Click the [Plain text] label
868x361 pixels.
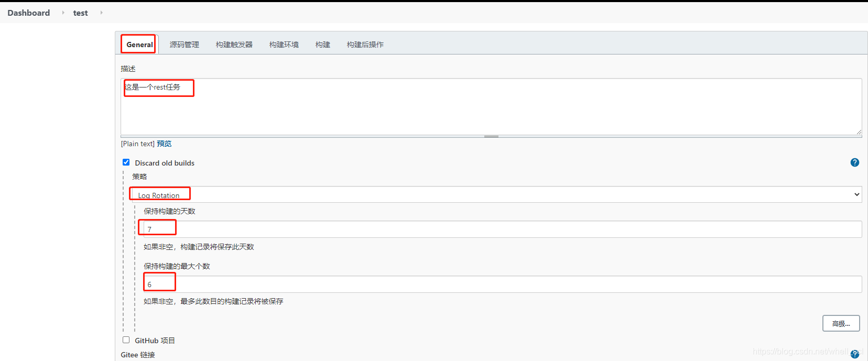[138, 144]
